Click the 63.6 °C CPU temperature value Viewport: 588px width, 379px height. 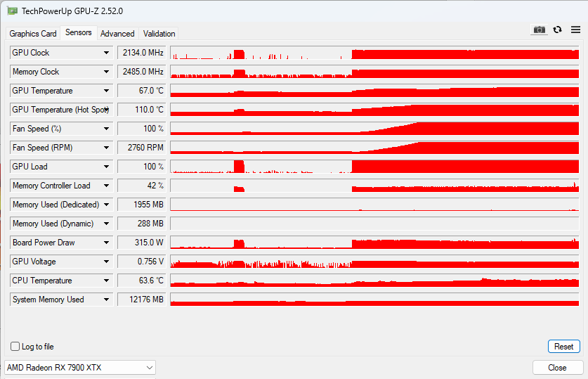[x=142, y=281]
